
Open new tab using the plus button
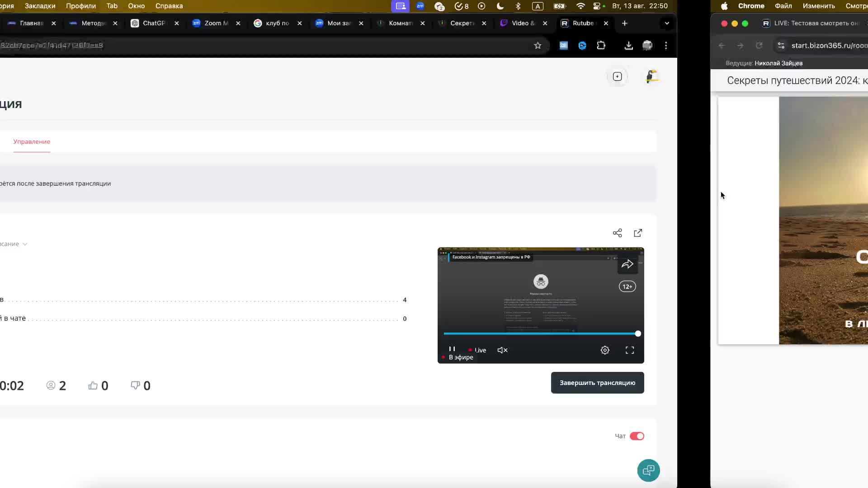(625, 23)
